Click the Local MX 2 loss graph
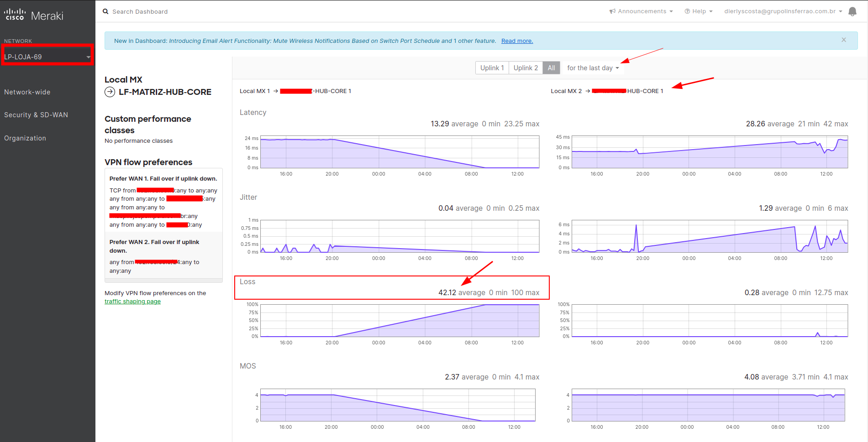Image resolution: width=868 pixels, height=442 pixels. coord(710,321)
